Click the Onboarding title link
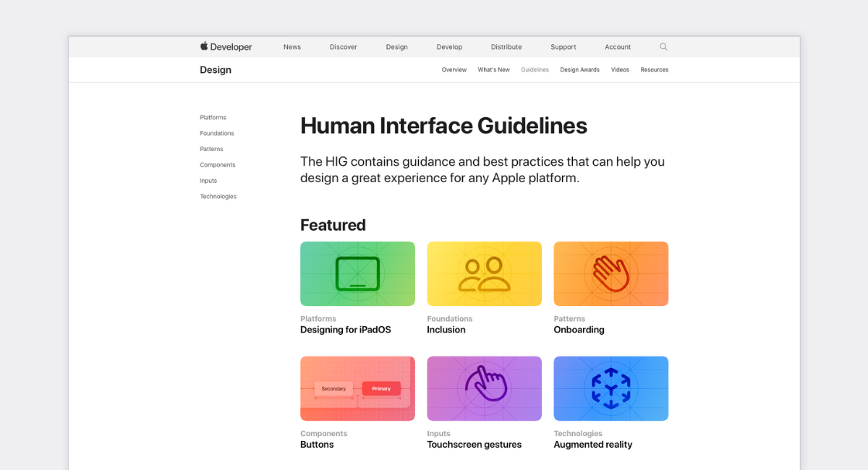Screen dimensions: 868x470 pos(579,330)
